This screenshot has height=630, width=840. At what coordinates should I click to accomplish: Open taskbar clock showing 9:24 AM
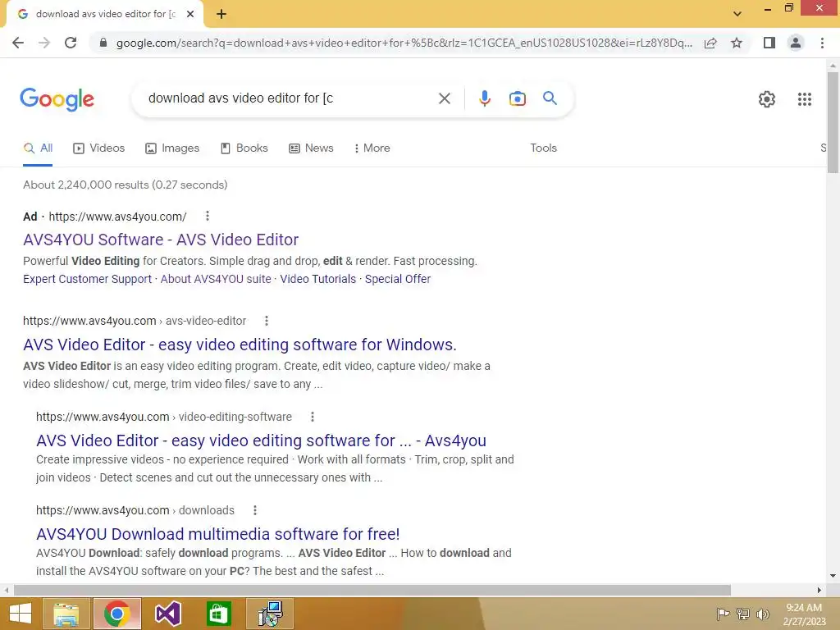point(804,614)
